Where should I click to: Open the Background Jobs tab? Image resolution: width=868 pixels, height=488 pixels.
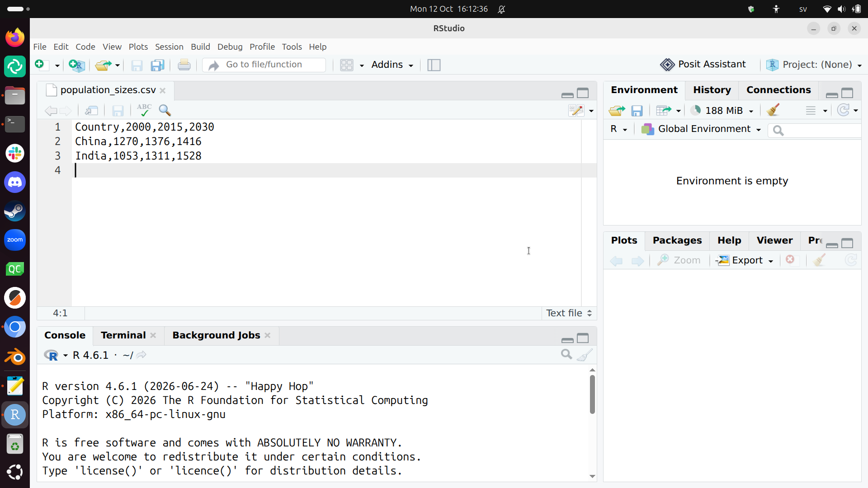click(216, 335)
